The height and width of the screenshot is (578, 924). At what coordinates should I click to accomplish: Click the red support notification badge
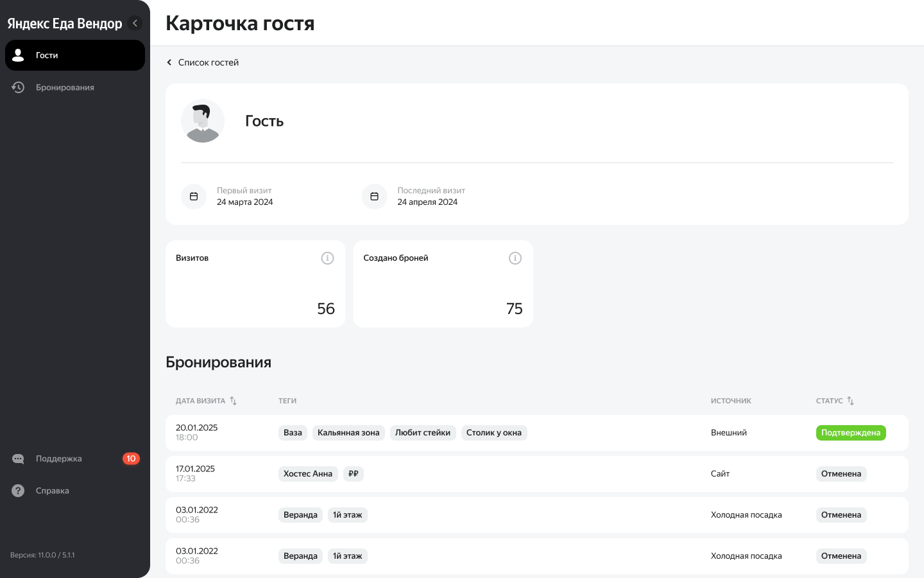pyautogui.click(x=131, y=459)
